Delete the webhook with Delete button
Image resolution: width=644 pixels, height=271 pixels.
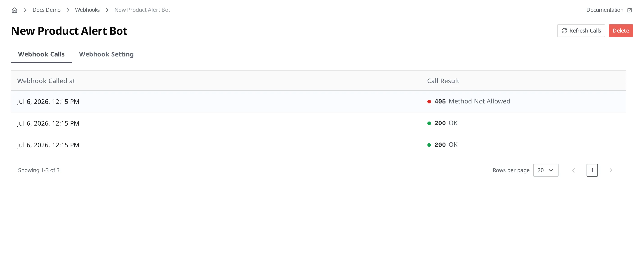621,31
